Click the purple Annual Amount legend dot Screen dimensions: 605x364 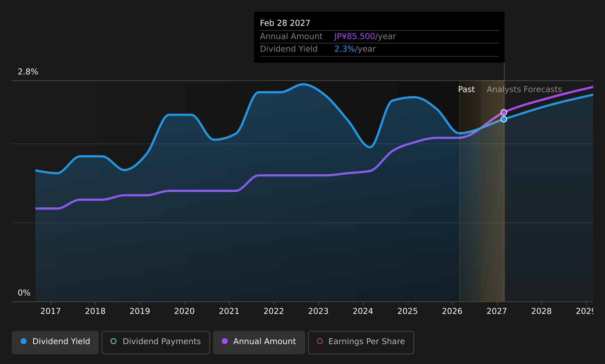coord(225,341)
